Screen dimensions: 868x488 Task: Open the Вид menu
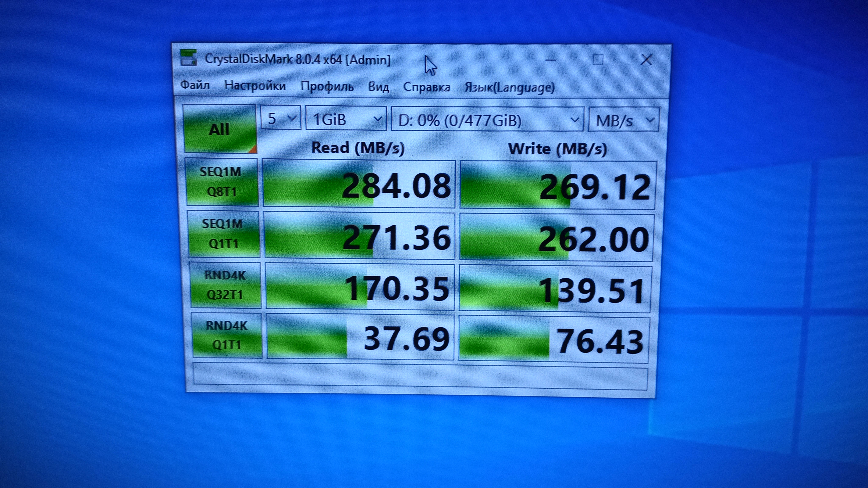coord(378,87)
